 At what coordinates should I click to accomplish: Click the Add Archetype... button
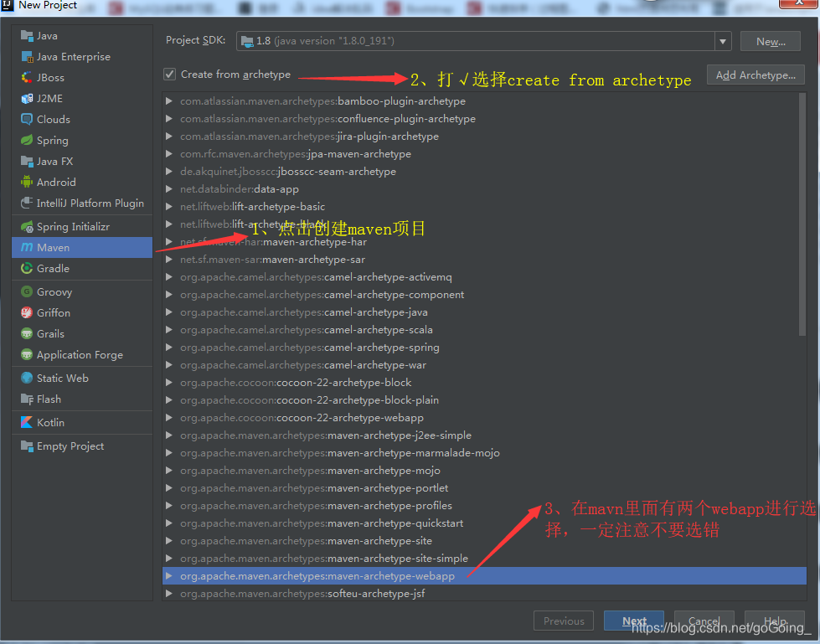(756, 75)
